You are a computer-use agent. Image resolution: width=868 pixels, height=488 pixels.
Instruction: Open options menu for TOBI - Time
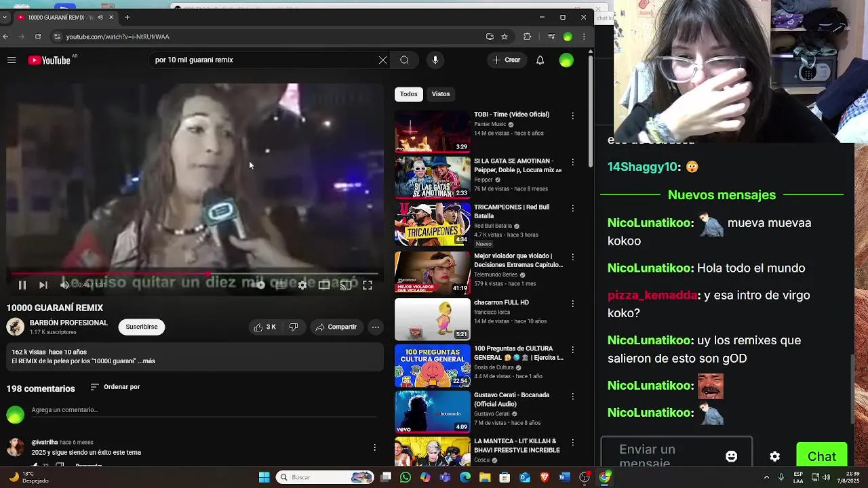point(573,116)
